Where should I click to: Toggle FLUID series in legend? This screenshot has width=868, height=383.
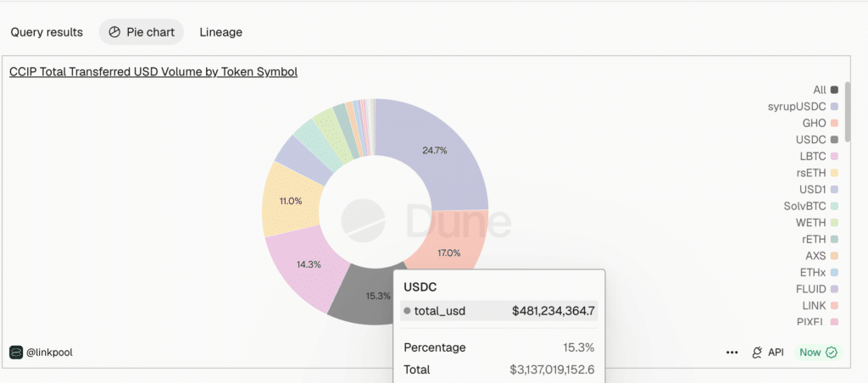pyautogui.click(x=818, y=289)
